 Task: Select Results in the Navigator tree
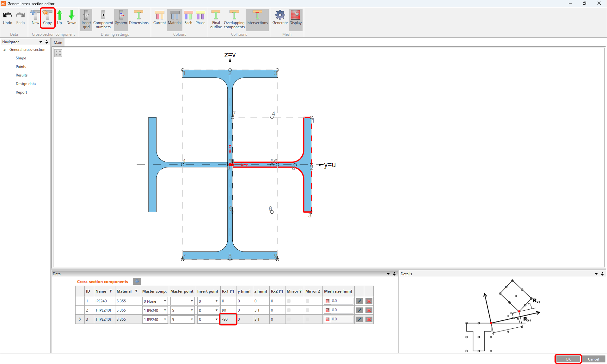point(21,75)
